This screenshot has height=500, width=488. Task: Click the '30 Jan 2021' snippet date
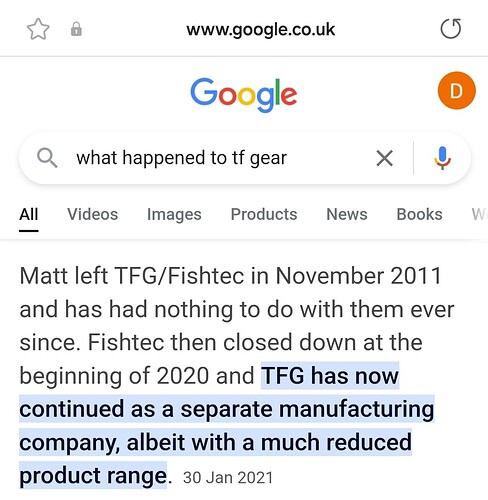(228, 477)
